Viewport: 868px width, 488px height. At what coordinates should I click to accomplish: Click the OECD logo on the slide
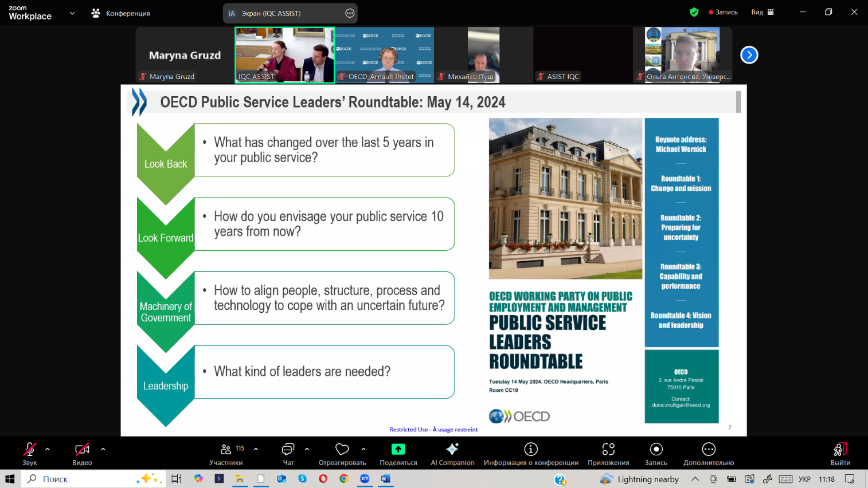point(519,416)
